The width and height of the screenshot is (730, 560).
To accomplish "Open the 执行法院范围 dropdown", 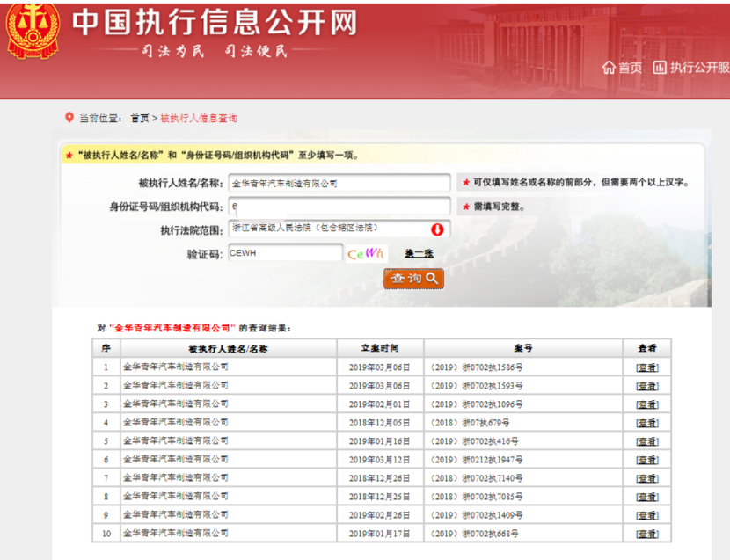I will pos(339,229).
